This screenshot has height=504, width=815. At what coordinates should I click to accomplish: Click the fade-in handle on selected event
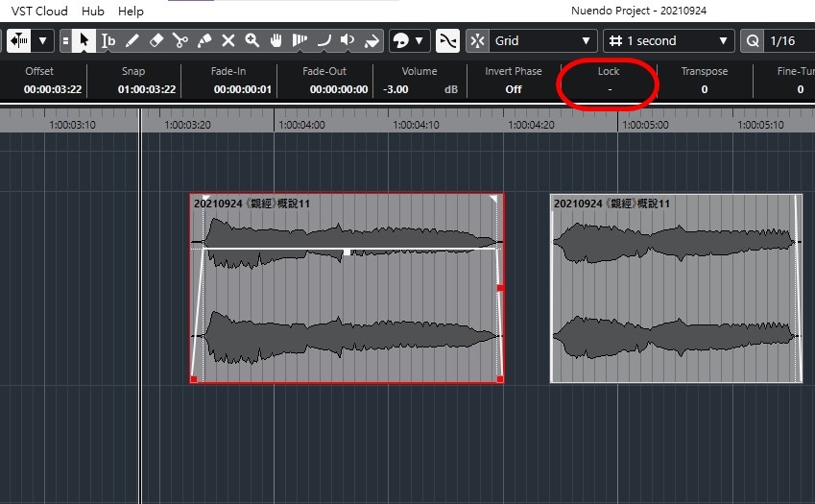(205, 198)
